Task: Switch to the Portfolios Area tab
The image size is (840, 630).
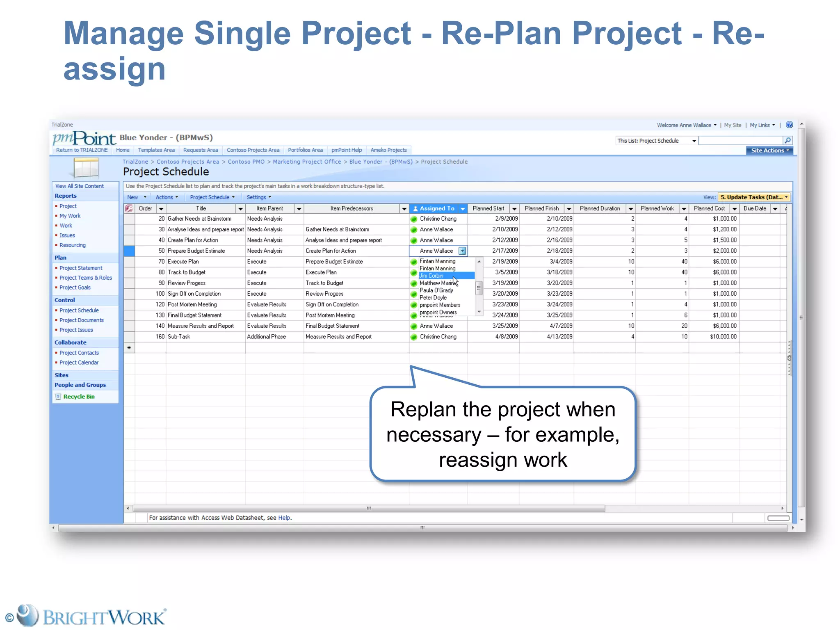Action: [306, 150]
